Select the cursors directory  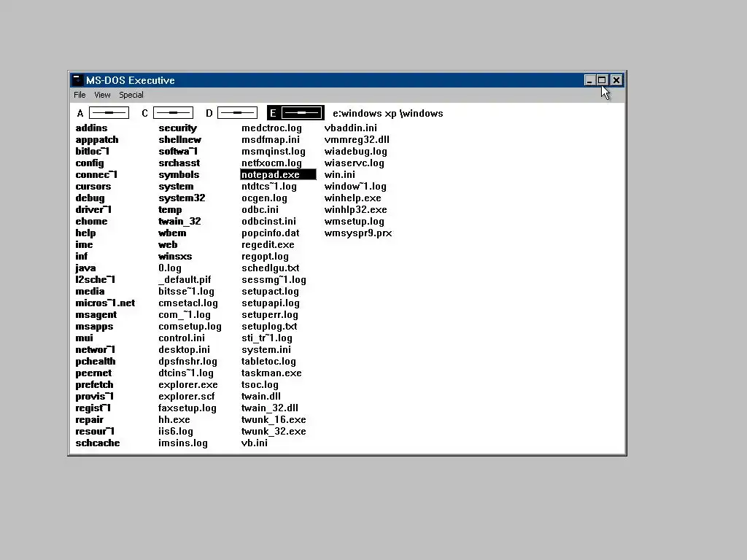[93, 186]
